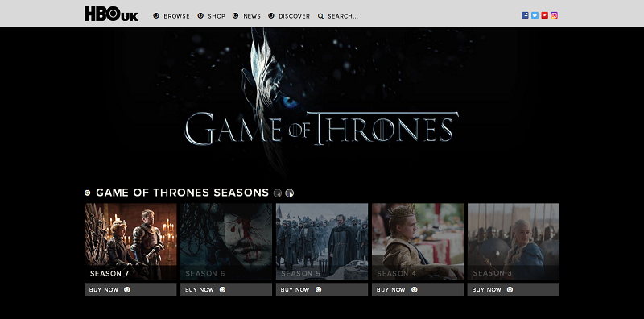The height and width of the screenshot is (319, 644).
Task: Select the Season 4 label text
Action: pos(396,273)
